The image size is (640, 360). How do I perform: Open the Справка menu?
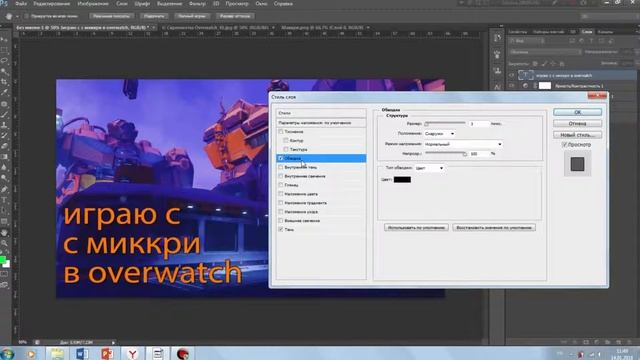pyautogui.click(x=283, y=4)
